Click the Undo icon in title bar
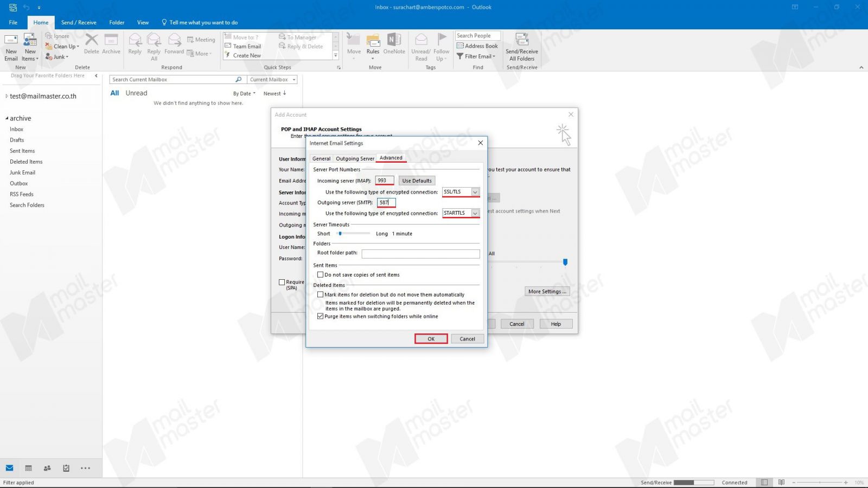Image resolution: width=868 pixels, height=488 pixels. point(26,8)
